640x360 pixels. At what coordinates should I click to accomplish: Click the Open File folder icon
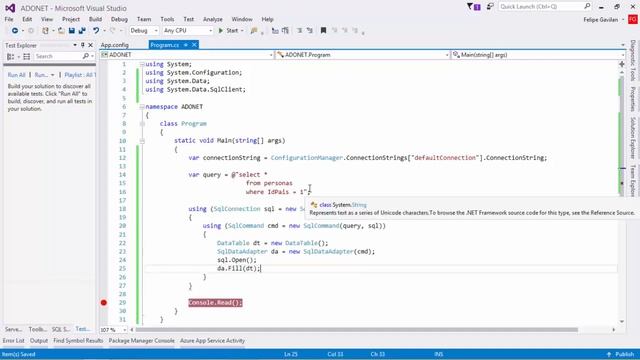tap(61, 31)
